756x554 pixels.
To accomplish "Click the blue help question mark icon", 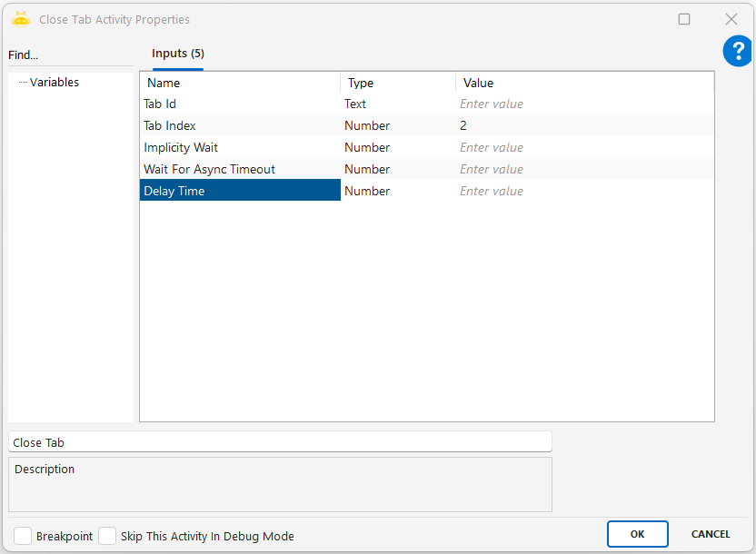I will 737,52.
